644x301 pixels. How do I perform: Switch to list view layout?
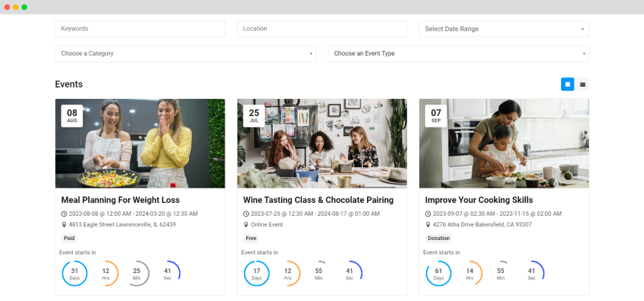click(x=582, y=85)
